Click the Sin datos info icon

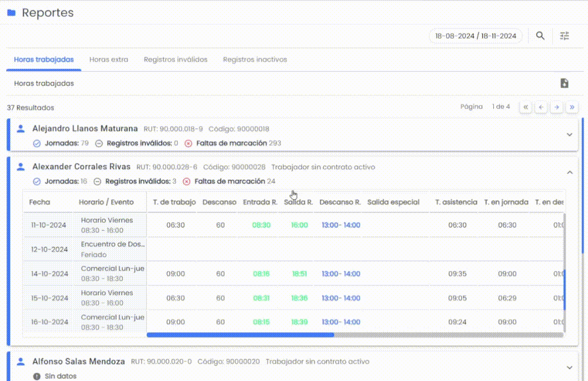(x=37, y=376)
